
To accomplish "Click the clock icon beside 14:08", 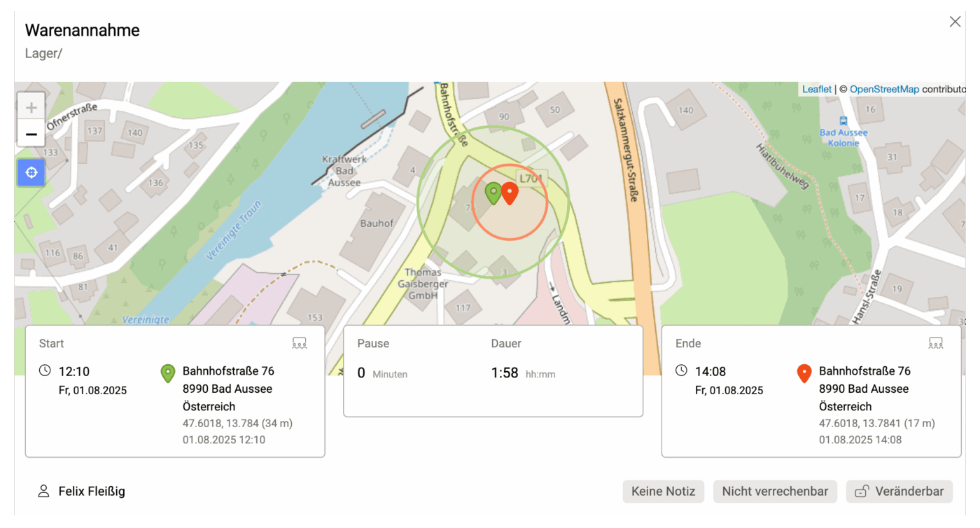I will (681, 370).
